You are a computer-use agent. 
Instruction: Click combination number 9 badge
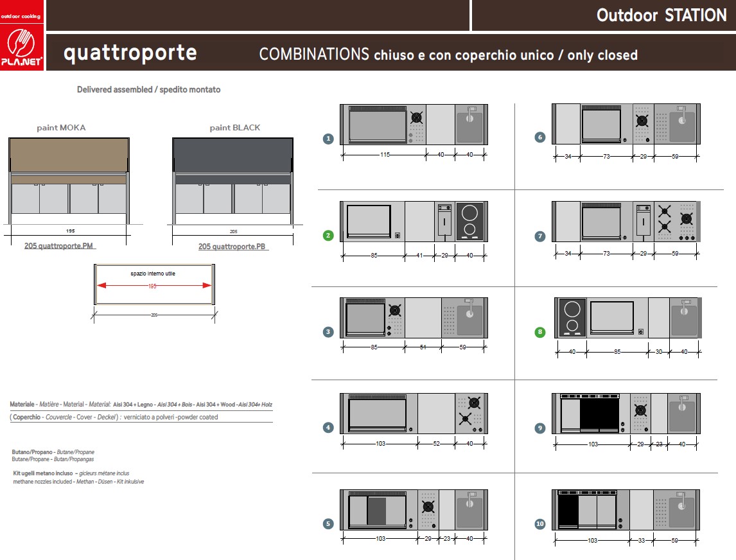click(540, 428)
